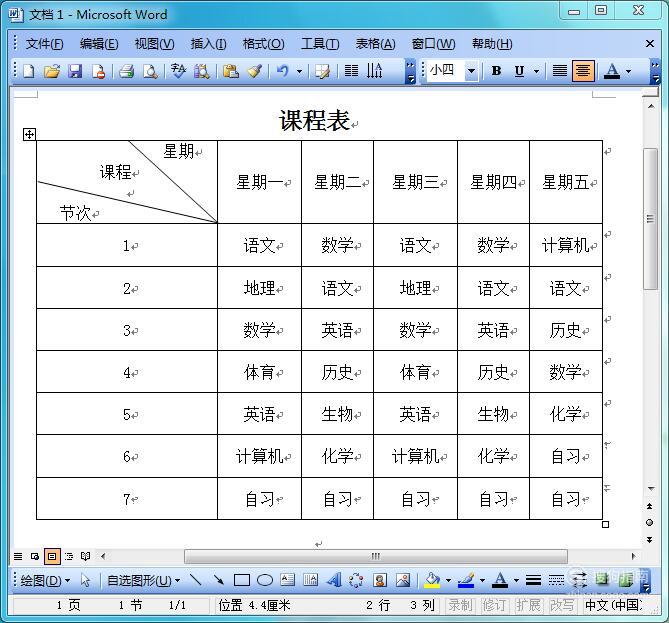Expand underline style dropdown arrow
669x623 pixels.
tap(537, 71)
